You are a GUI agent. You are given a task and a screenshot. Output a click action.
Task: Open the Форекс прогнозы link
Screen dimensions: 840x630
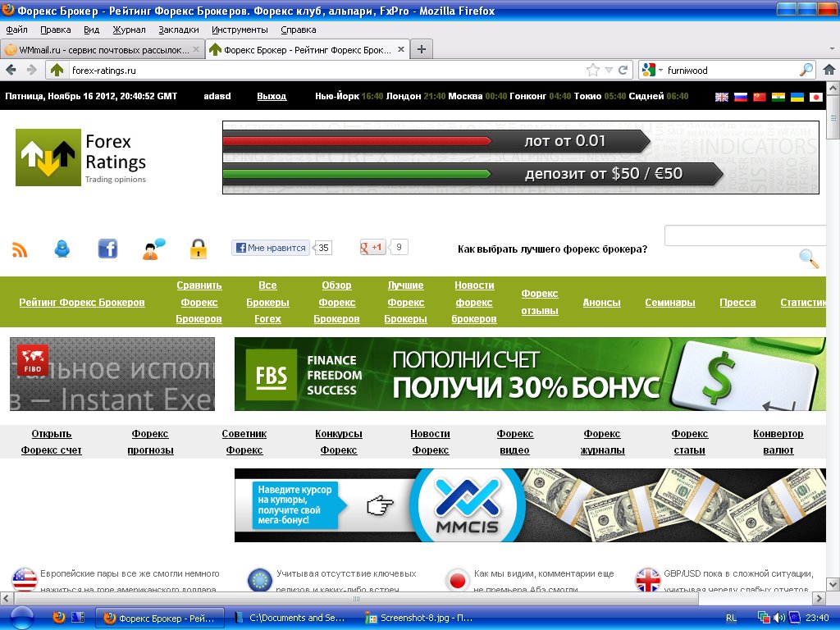click(x=150, y=442)
